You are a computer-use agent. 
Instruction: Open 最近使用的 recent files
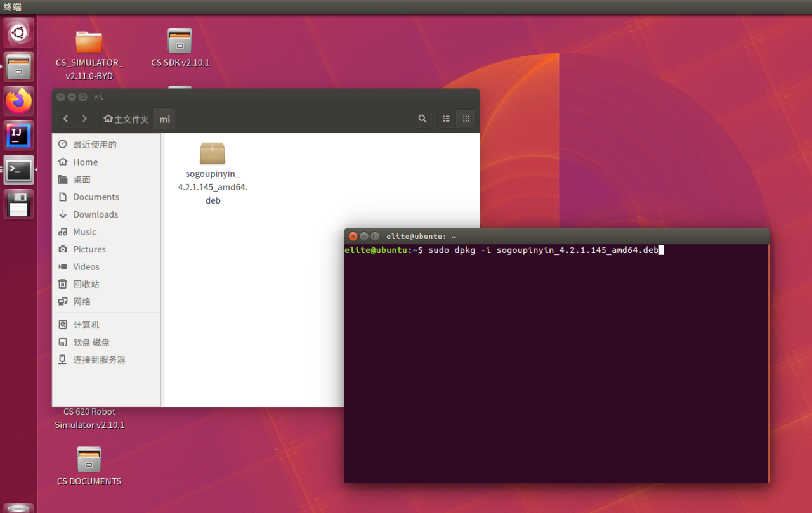pyautogui.click(x=95, y=145)
